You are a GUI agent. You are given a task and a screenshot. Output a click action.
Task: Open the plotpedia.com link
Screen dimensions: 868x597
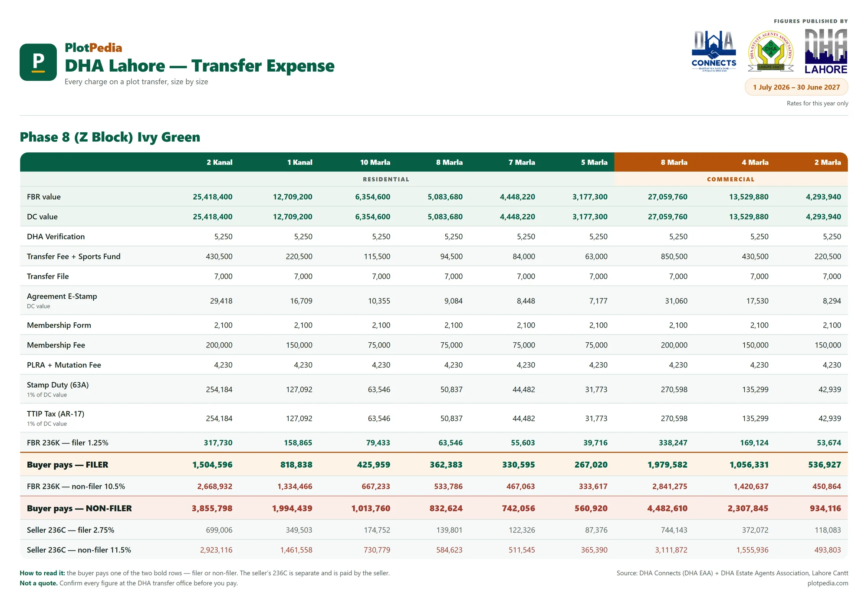click(x=828, y=583)
